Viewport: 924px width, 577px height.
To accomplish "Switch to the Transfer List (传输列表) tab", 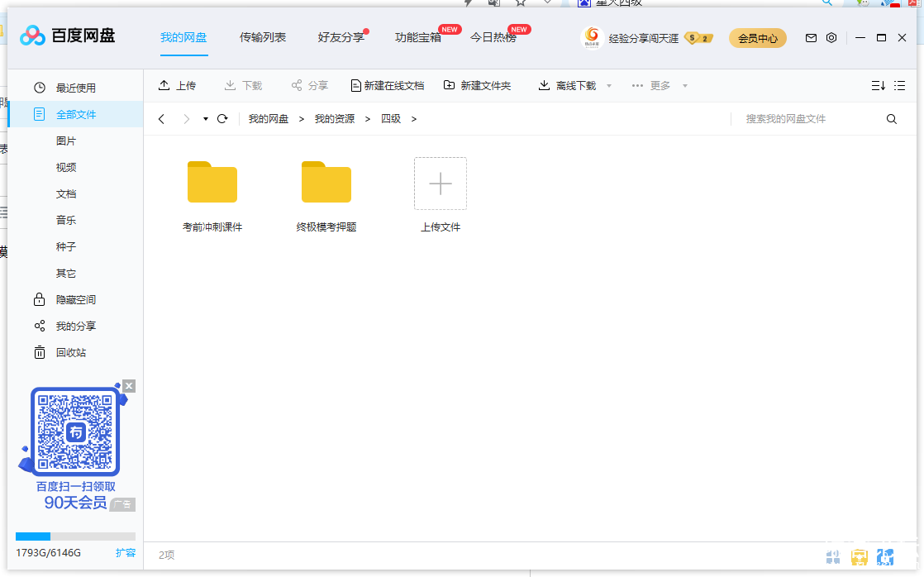I will (x=263, y=37).
